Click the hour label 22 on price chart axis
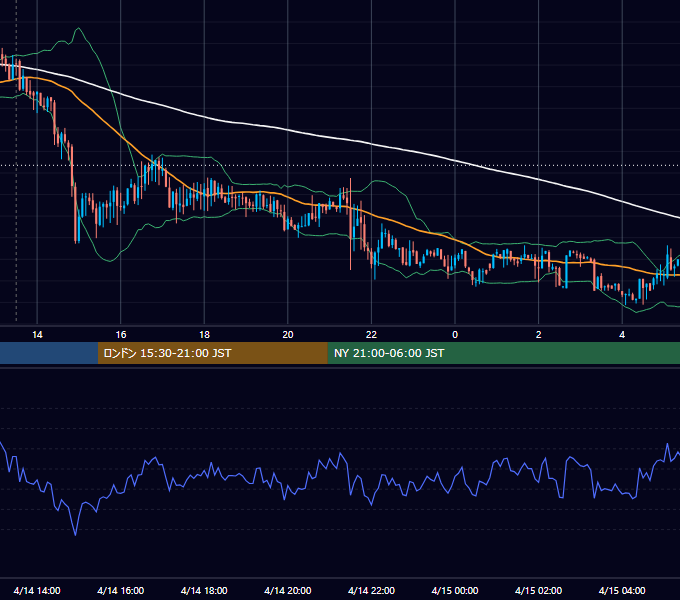The width and height of the screenshot is (680, 600). 372,335
